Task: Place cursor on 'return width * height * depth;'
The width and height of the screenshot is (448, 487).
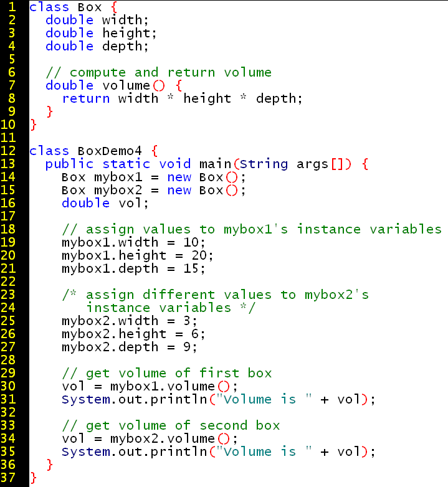Action: 182,99
